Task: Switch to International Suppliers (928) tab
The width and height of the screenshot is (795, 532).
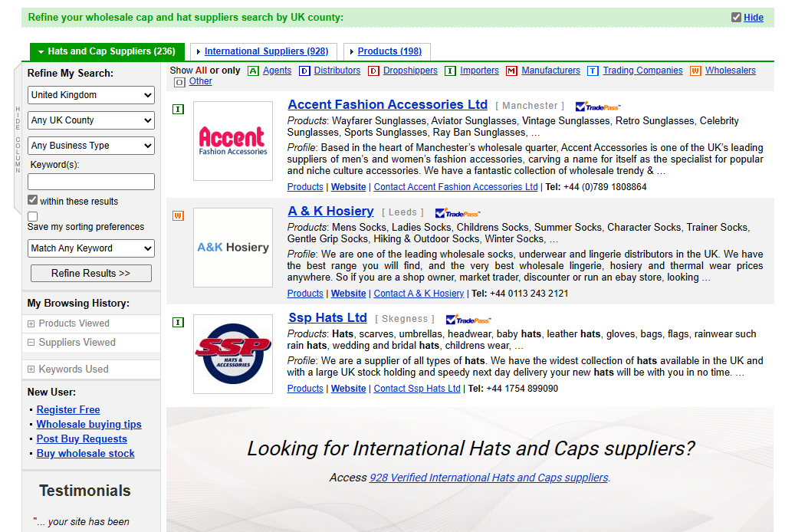Action: click(x=266, y=51)
